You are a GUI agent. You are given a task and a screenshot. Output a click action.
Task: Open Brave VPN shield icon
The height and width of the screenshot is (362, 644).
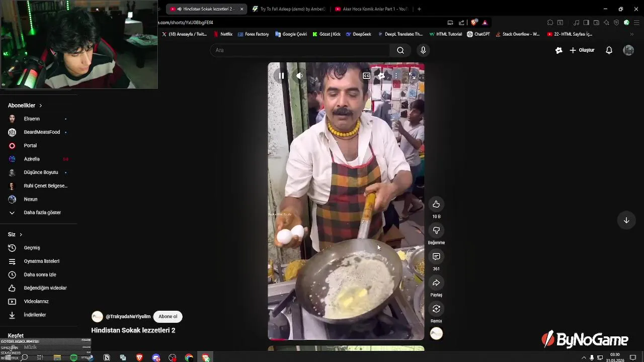point(616,23)
